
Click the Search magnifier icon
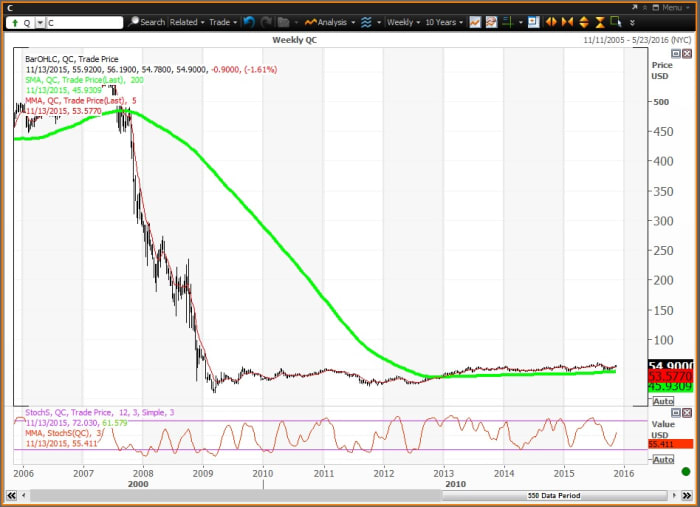pos(133,21)
